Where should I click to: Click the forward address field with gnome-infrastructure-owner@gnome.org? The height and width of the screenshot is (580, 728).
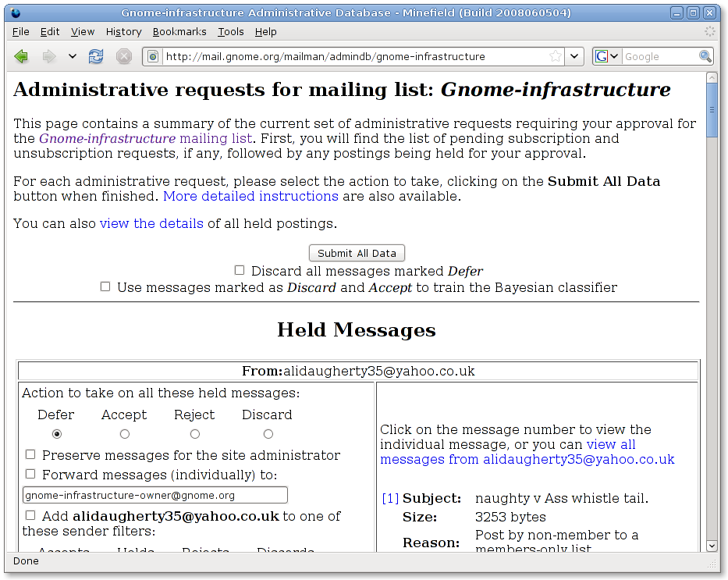[x=155, y=495]
